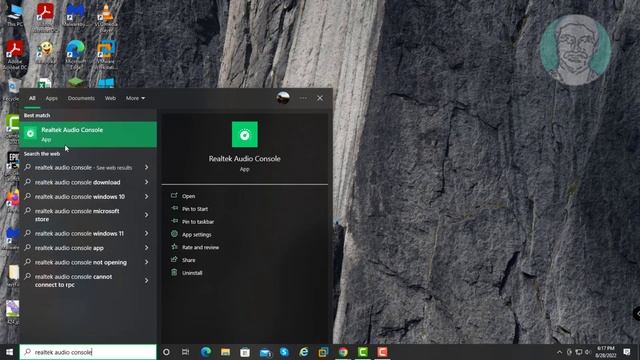The height and width of the screenshot is (360, 640).
Task: Select suggestion 'realtek audio console cannot connect to rpc'
Action: pyautogui.click(x=73, y=281)
